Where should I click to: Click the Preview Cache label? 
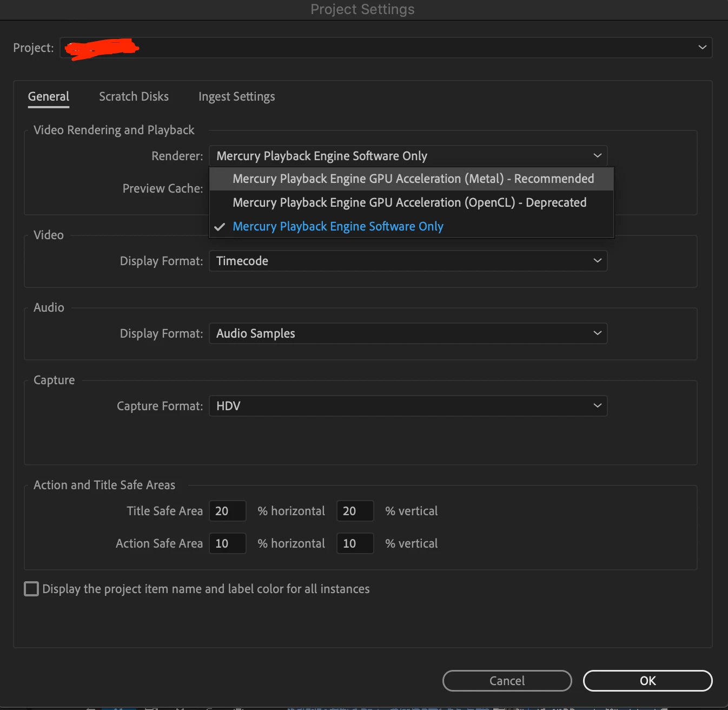[163, 188]
